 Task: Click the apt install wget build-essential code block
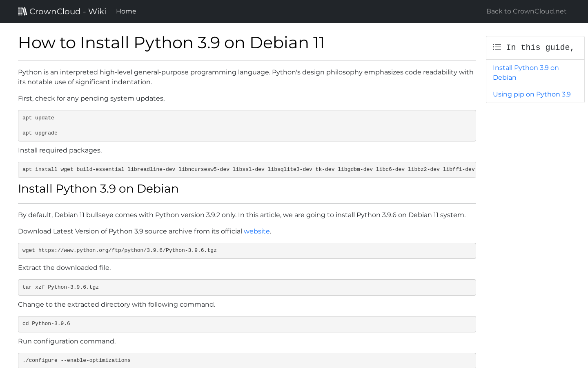coord(247,170)
